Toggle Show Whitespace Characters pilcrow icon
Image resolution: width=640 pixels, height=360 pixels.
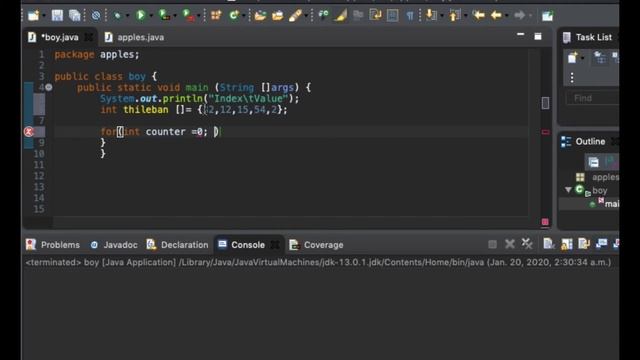[410, 16]
